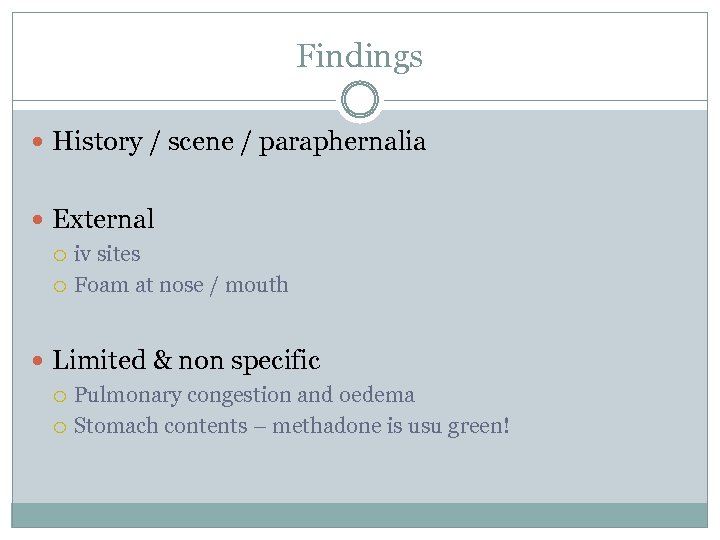The image size is (720, 540).
Task: Click the teal footer bar at the slide bottom
Action: coord(359,514)
